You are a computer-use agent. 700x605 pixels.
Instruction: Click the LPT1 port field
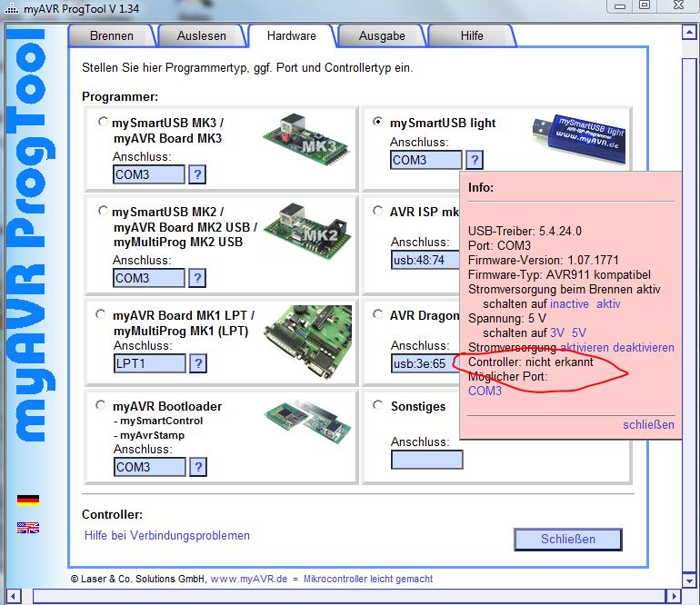coord(150,363)
